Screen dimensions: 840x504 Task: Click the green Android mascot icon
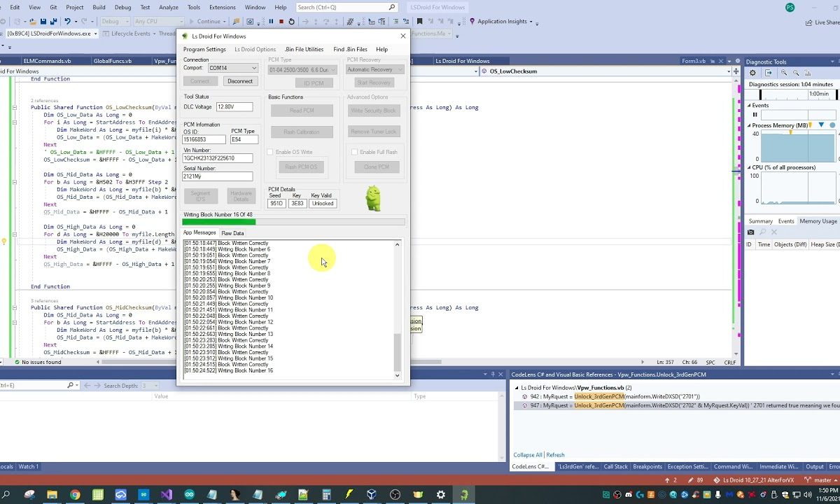pyautogui.click(x=373, y=198)
